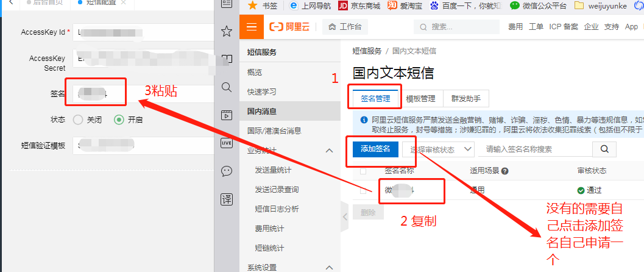The width and height of the screenshot is (644, 272).
Task: Open 发送记录查询 in the sidebar
Action: coord(277,190)
